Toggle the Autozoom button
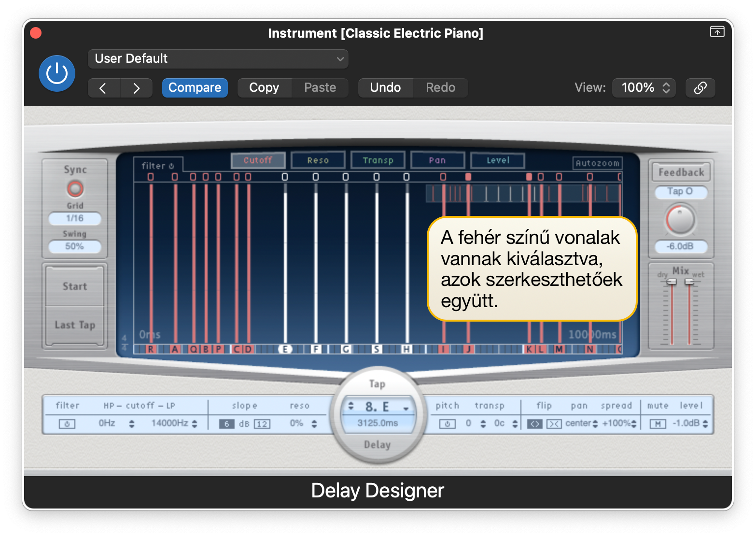756x537 pixels. click(x=597, y=163)
